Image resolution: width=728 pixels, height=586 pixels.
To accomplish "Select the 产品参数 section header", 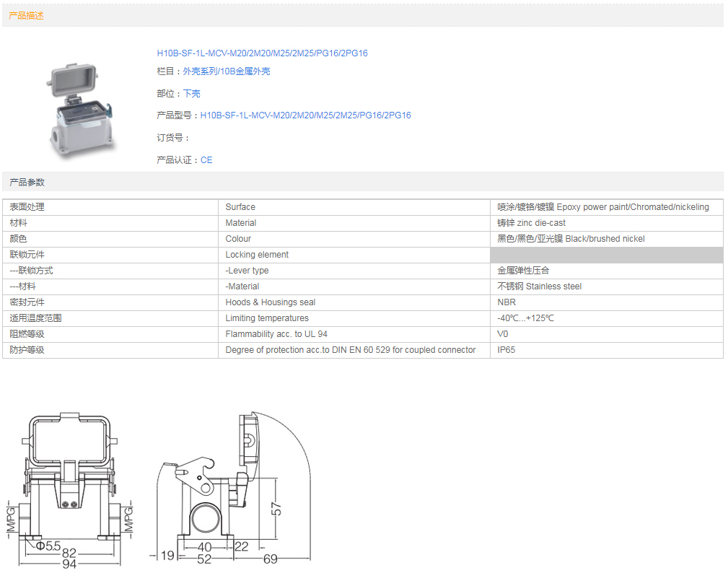I will coord(27,182).
